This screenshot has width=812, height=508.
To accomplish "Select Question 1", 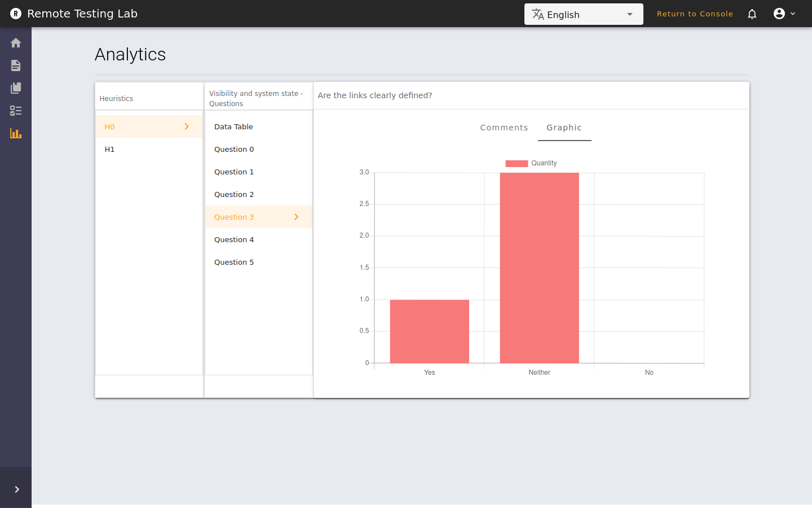I will click(258, 172).
